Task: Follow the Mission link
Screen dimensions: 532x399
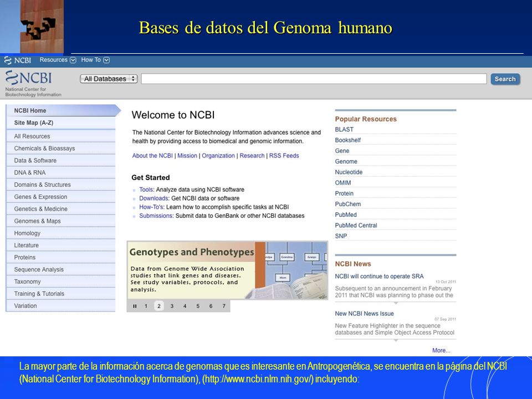Action: (x=187, y=156)
